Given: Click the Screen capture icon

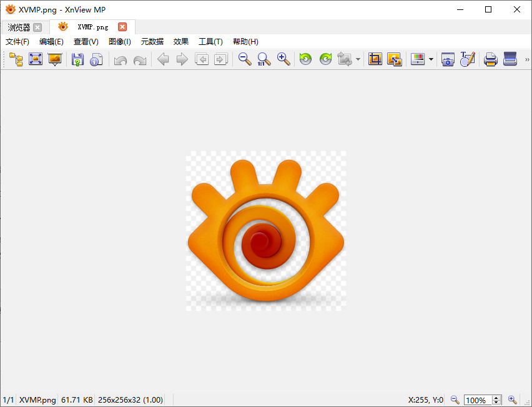Looking at the screenshot, I should pos(447,59).
